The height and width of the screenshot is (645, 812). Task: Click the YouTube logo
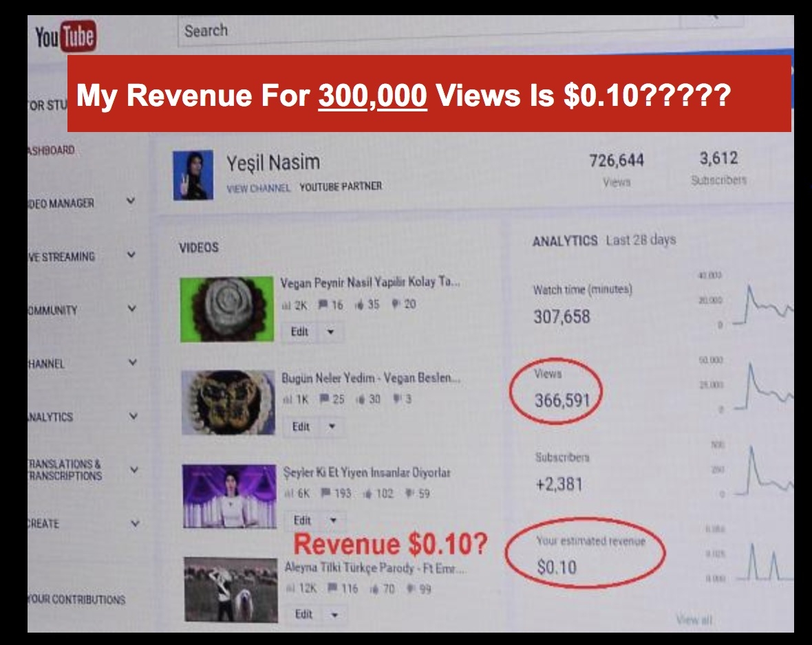[65, 36]
